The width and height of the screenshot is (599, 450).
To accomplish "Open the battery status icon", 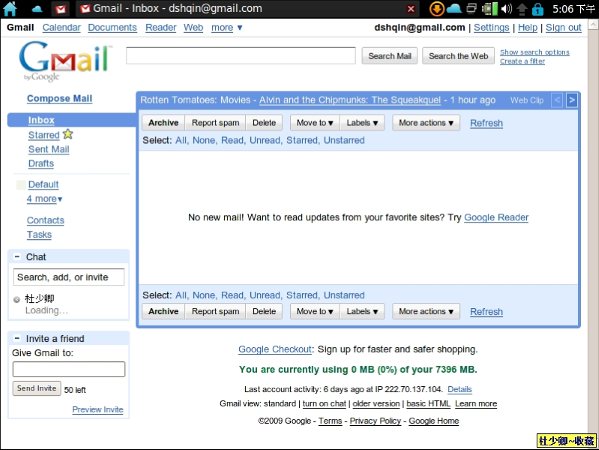I will tap(490, 9).
